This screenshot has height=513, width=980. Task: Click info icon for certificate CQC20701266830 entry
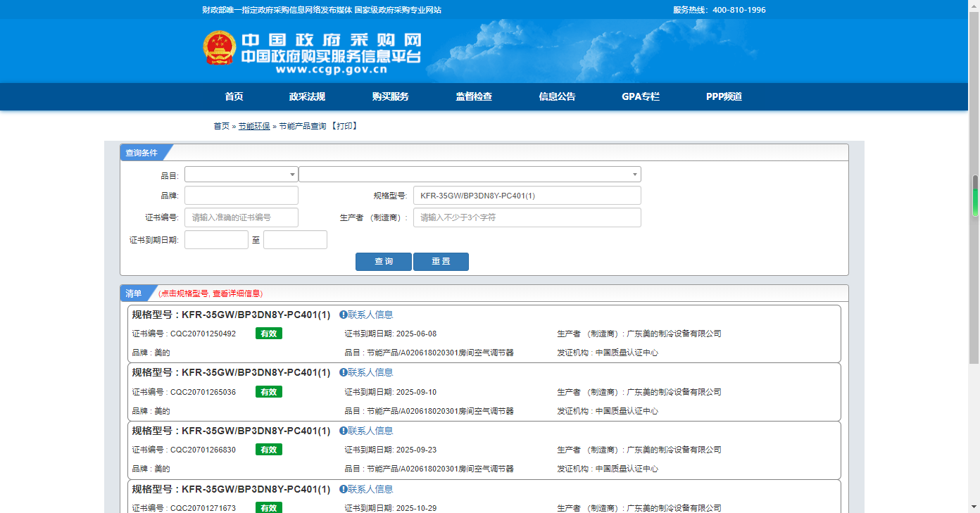click(344, 431)
